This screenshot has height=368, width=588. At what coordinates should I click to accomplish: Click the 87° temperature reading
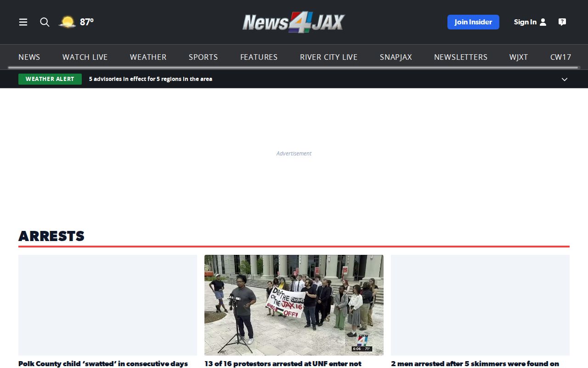pos(87,22)
